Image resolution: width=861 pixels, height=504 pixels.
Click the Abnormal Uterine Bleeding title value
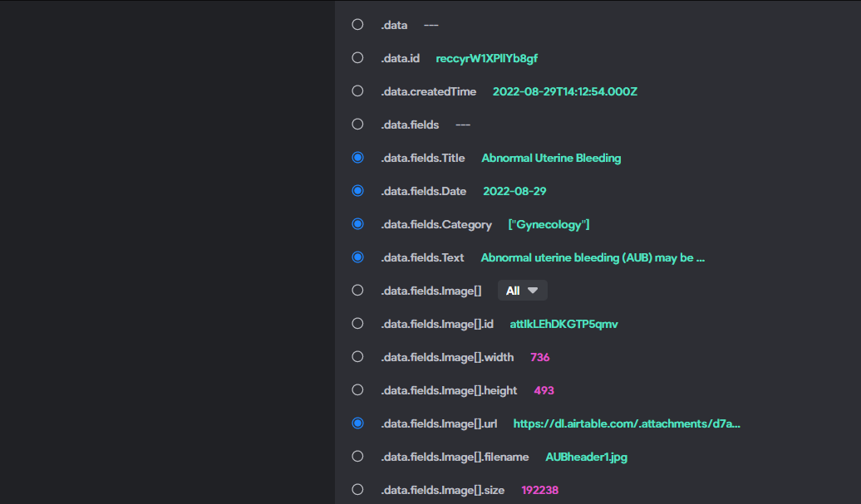551,158
